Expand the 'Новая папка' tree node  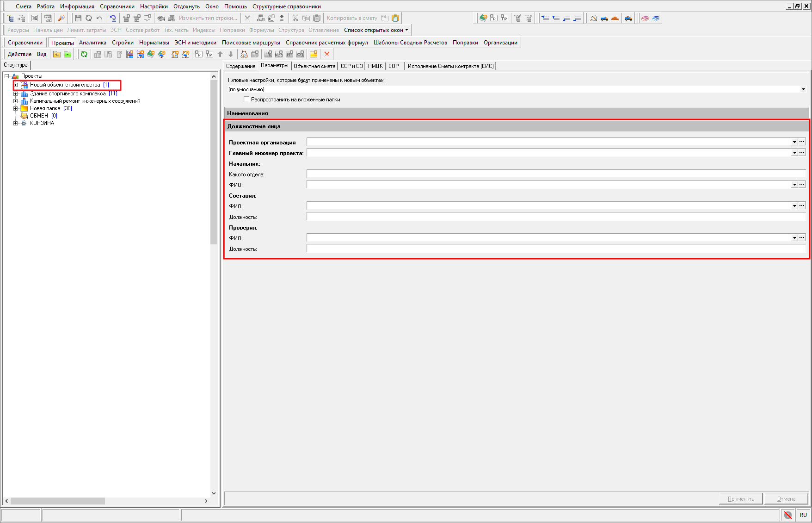16,108
